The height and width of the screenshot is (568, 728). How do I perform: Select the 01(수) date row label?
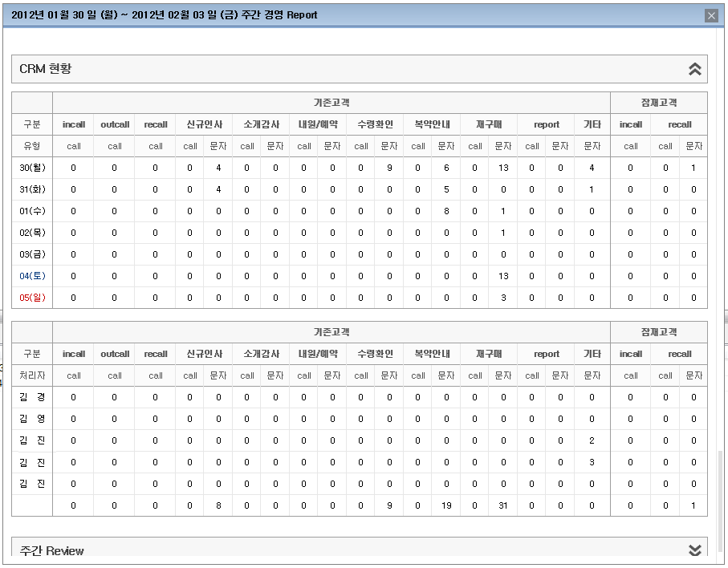click(x=32, y=211)
